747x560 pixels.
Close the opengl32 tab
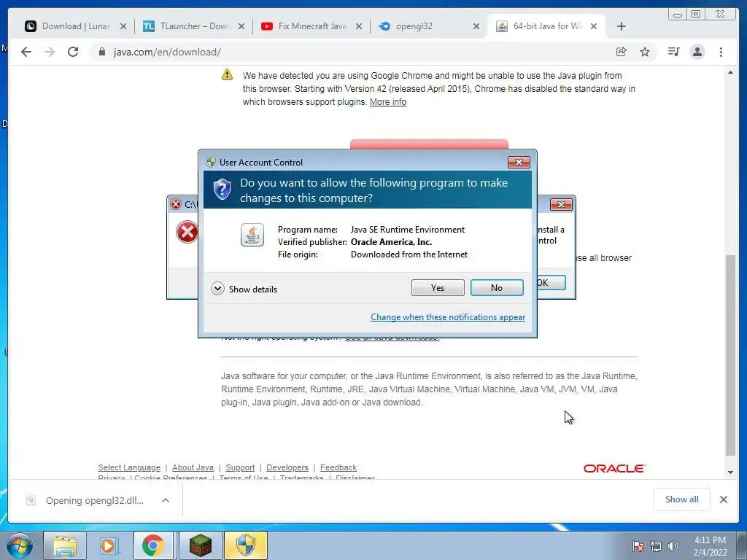point(476,26)
